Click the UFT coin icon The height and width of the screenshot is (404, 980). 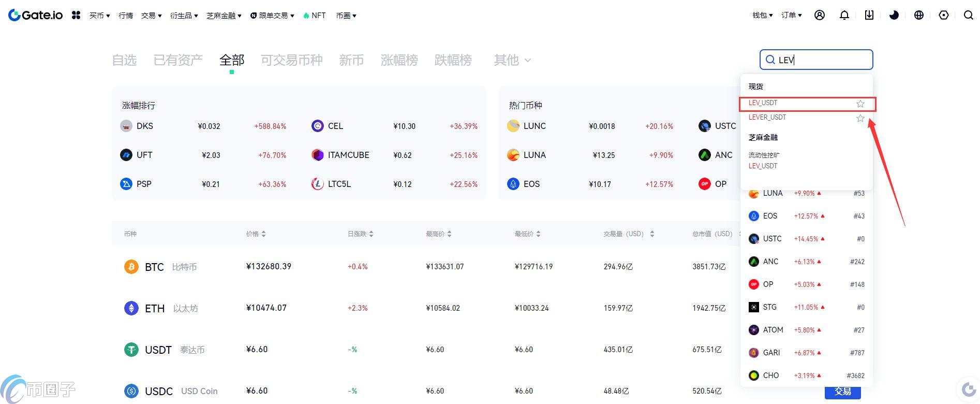click(x=126, y=155)
